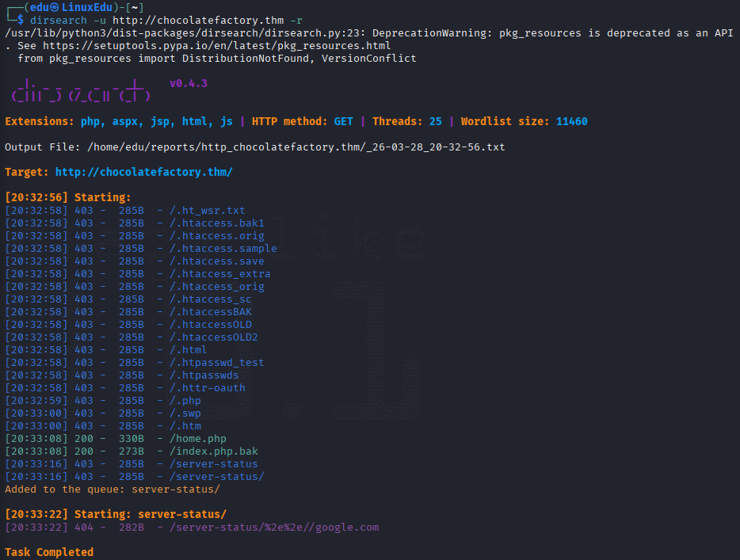Viewport: 740px width, 560px height.
Task: Click the setuptools.pypa.io pkg_resources link
Action: pyautogui.click(x=216, y=46)
